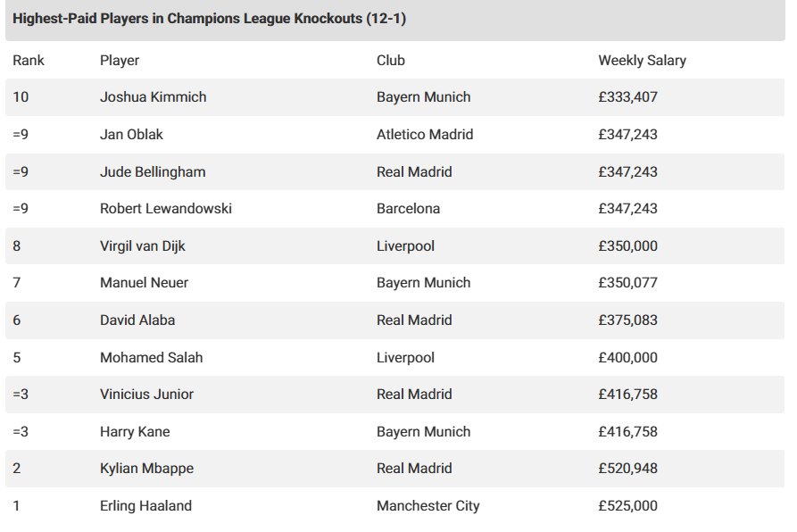Select the Kylian Mbappe name
797x532 pixels.
tap(145, 469)
